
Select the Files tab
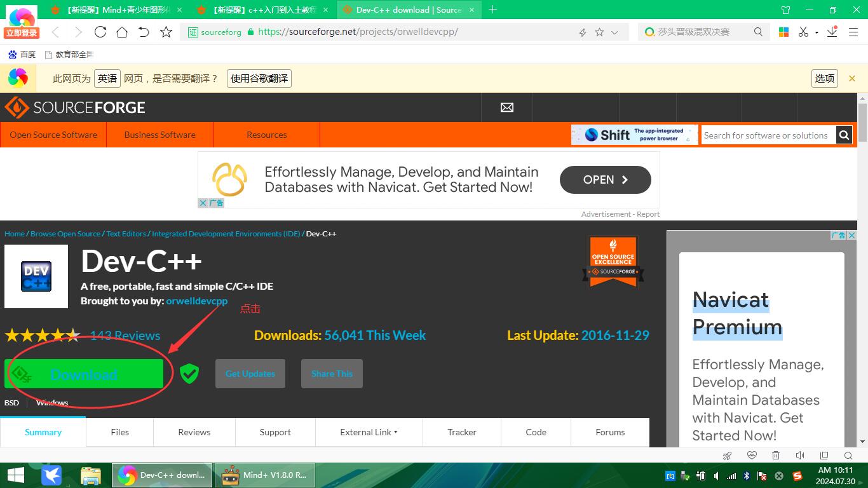(119, 432)
